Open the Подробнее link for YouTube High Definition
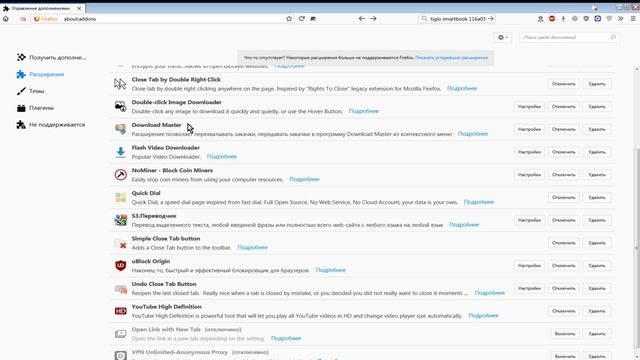This screenshot has height=360, width=640. (x=483, y=316)
